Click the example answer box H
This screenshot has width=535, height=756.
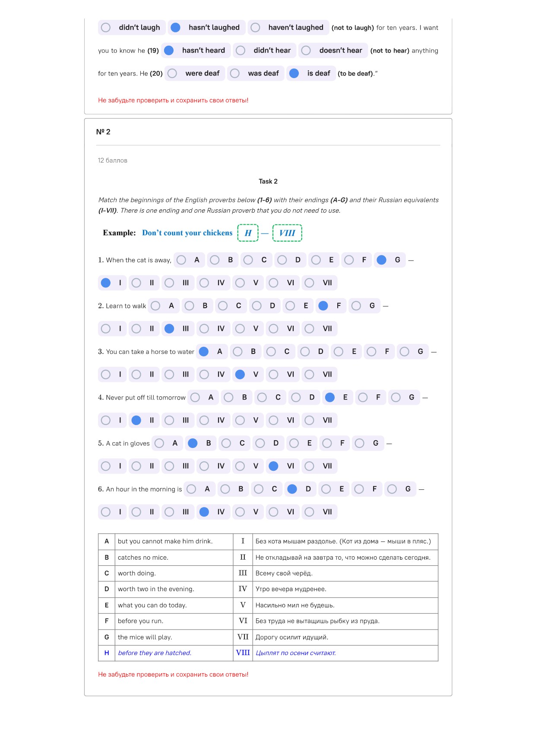tap(248, 233)
